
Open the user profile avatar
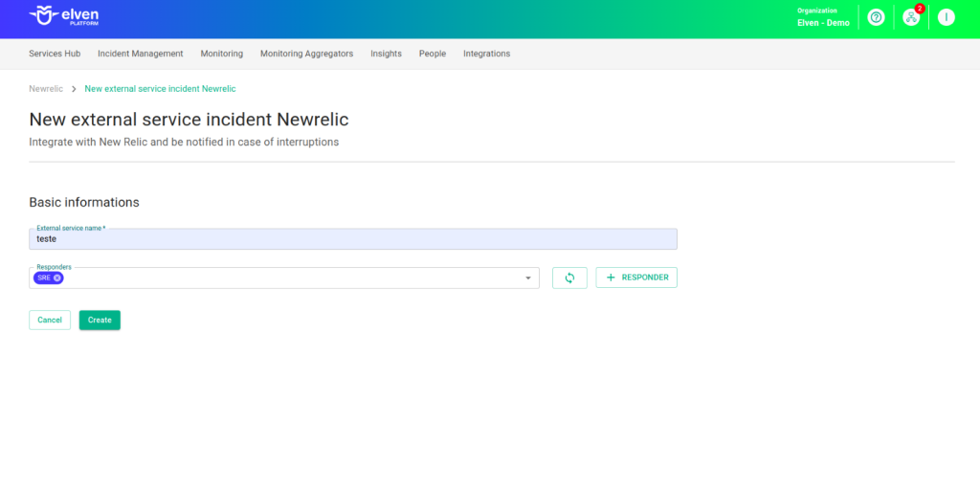(x=946, y=17)
